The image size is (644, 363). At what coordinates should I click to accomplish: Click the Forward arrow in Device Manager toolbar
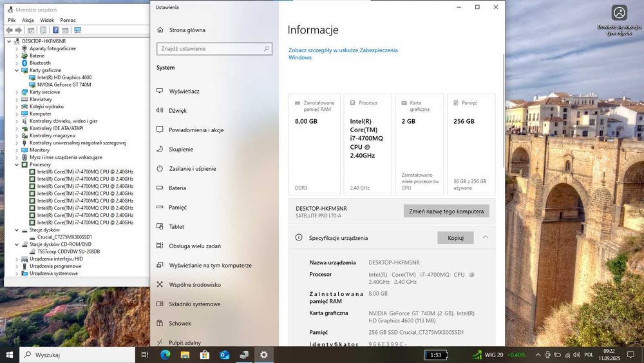coord(19,30)
